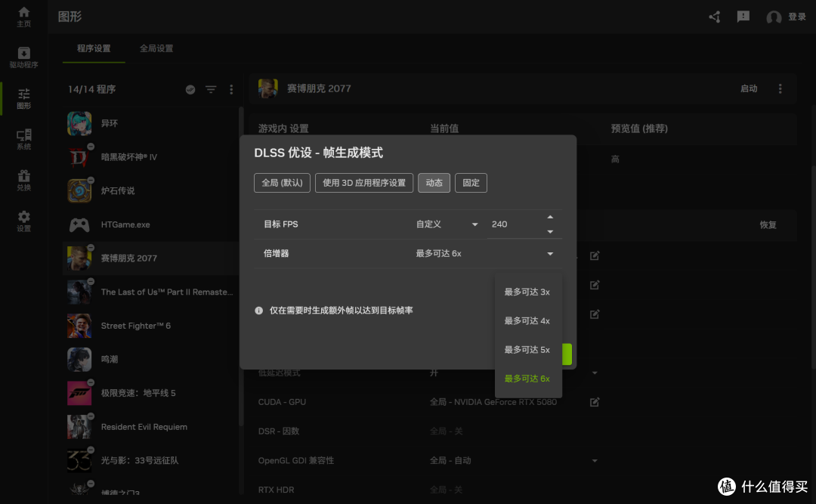Open the 驱动程序 drivers sidebar icon

click(23, 57)
